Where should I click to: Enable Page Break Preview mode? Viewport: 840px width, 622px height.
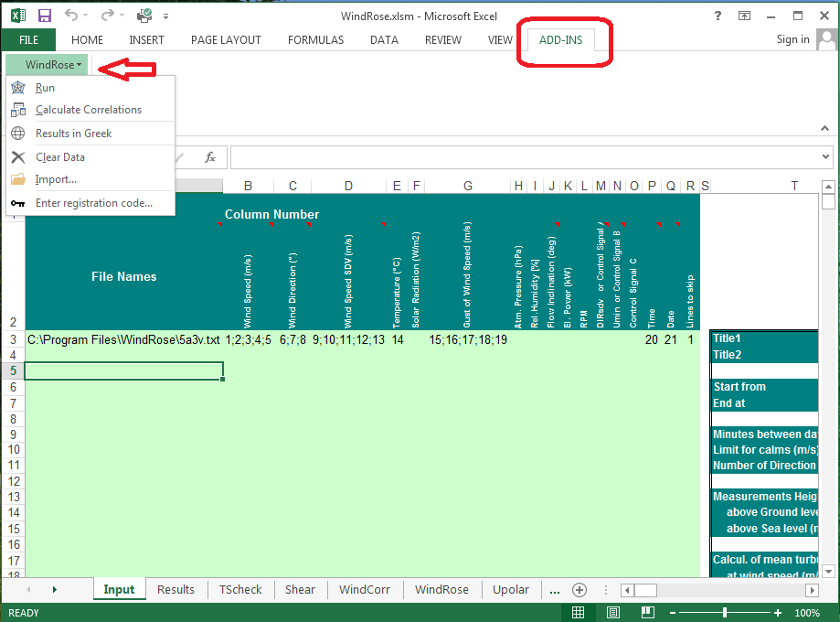pos(647,613)
